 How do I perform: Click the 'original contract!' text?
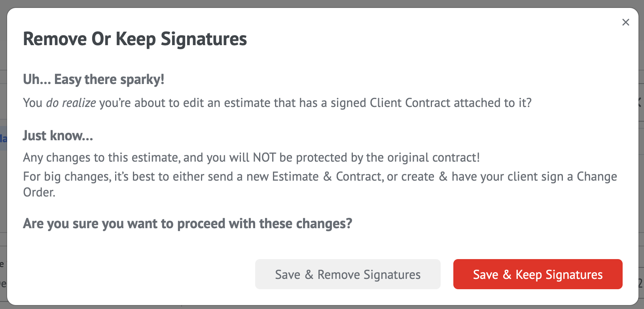pos(433,158)
